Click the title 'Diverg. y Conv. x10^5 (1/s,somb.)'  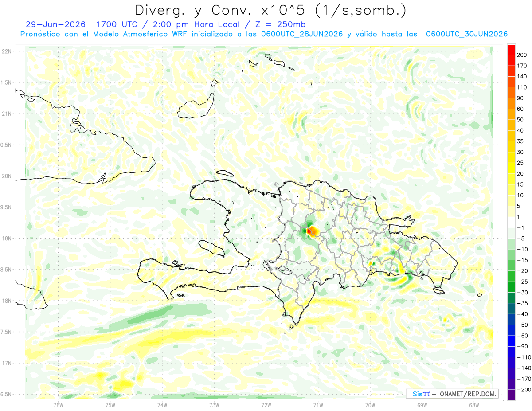(270, 9)
